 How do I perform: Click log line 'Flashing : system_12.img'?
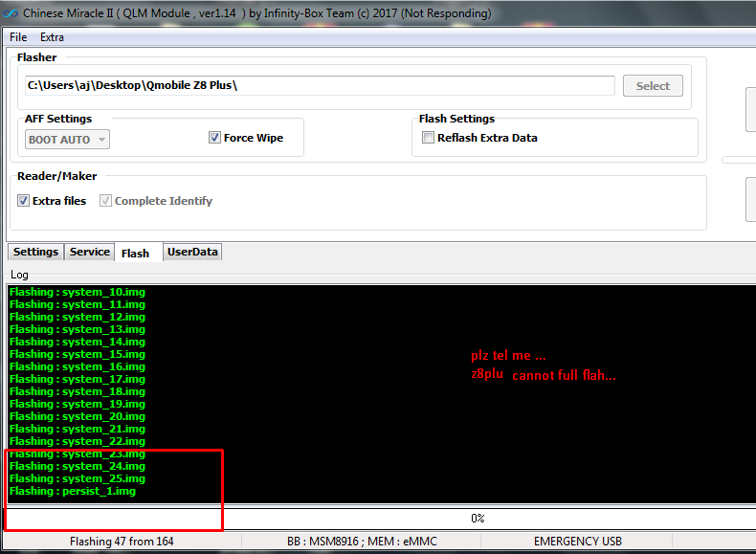[78, 317]
